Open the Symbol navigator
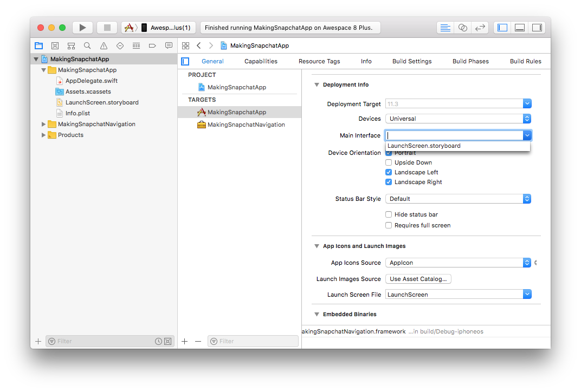Image resolution: width=581 pixels, height=392 pixels. click(71, 46)
